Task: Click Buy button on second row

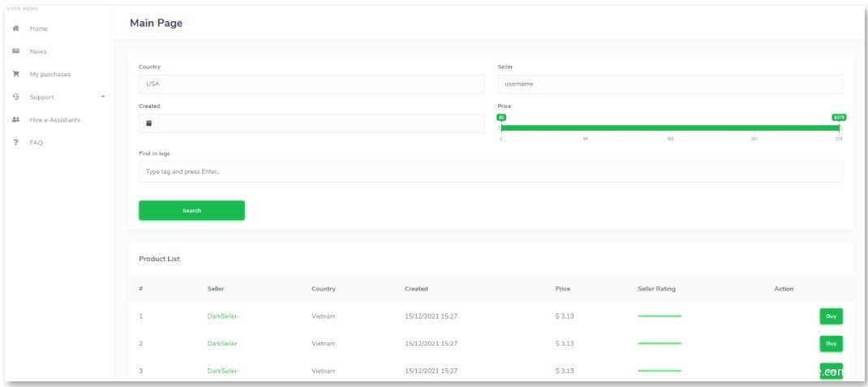Action: (831, 343)
